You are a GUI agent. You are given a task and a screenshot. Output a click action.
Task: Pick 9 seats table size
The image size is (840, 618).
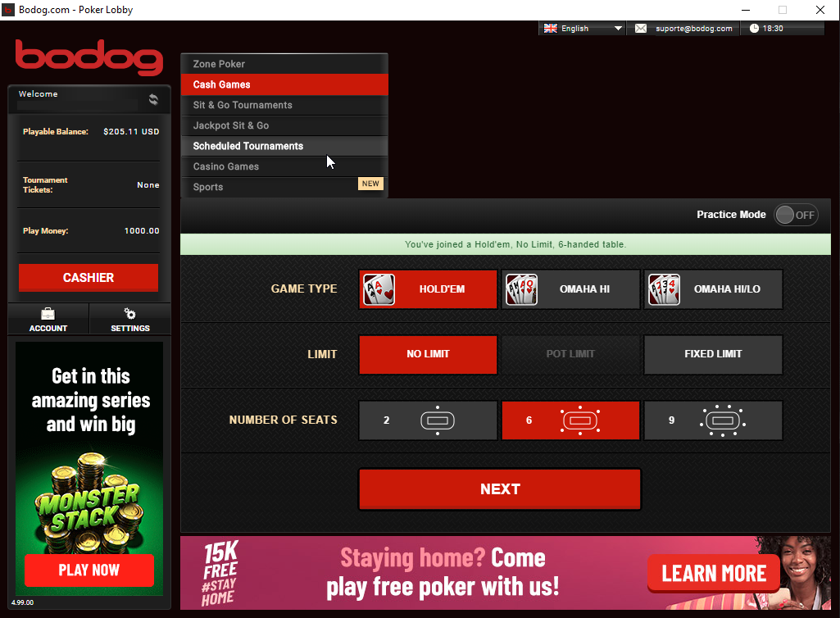coord(713,420)
